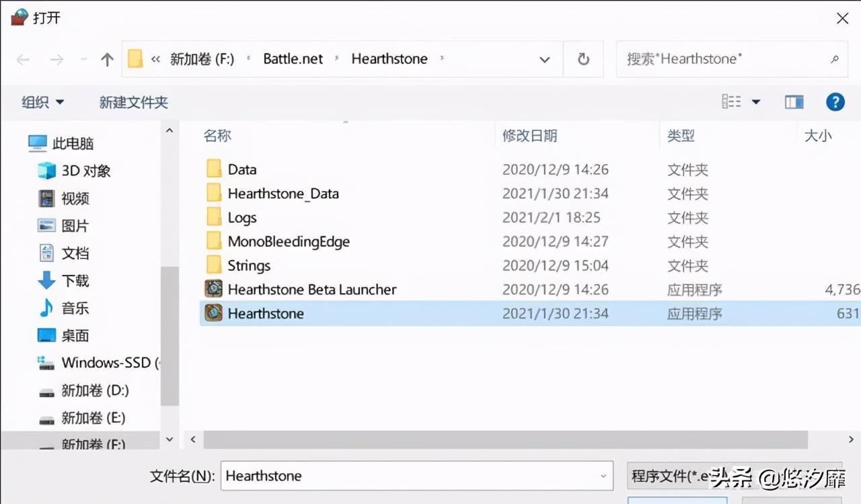Open 新加卷 (D:) in the sidebar

pyautogui.click(x=83, y=390)
